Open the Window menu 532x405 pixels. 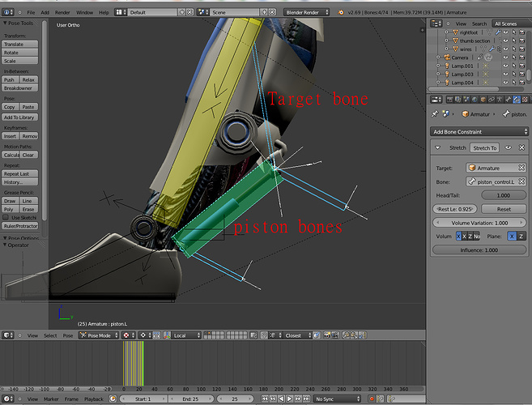pyautogui.click(x=84, y=12)
